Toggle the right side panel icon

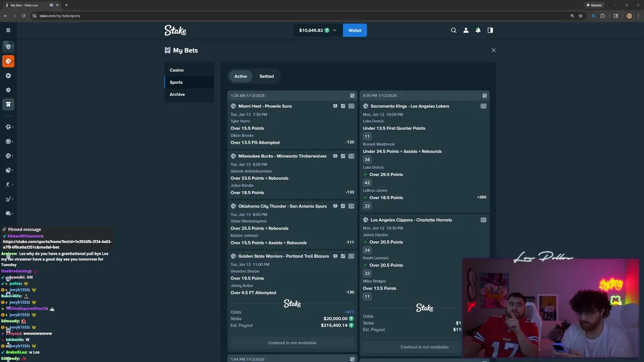tap(490, 30)
